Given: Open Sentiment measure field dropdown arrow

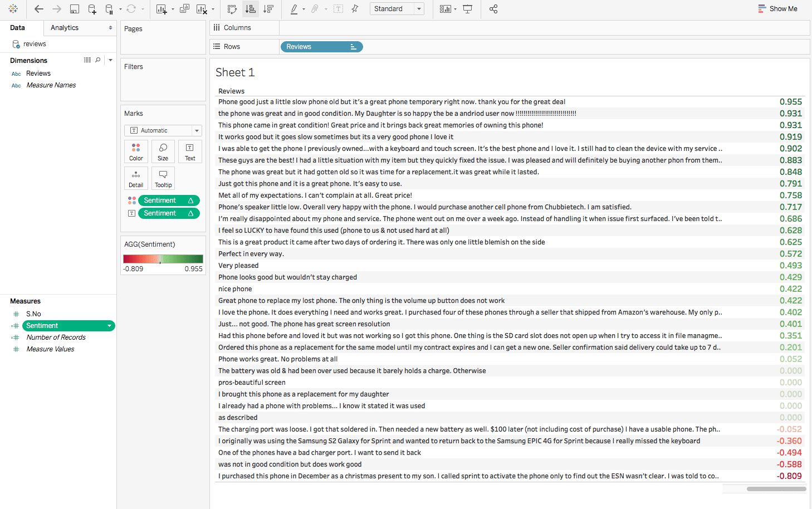Looking at the screenshot, I should [109, 326].
